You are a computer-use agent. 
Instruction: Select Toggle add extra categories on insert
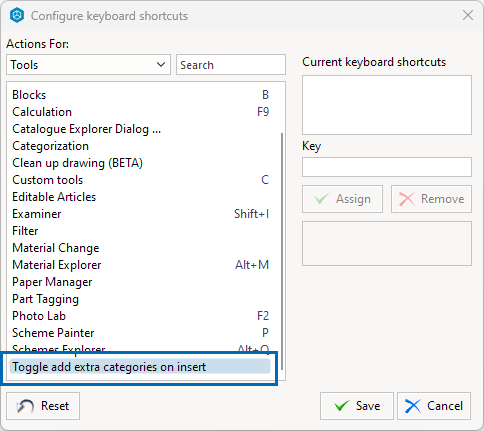(x=140, y=367)
